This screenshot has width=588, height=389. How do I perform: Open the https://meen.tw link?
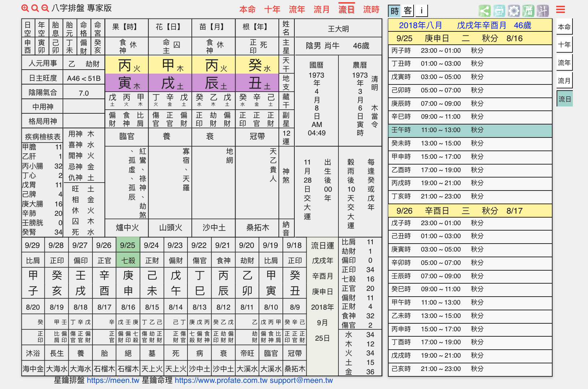[x=113, y=380]
